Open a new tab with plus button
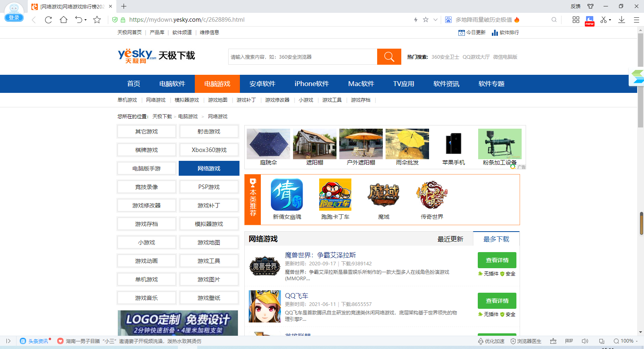The image size is (644, 349). click(124, 6)
